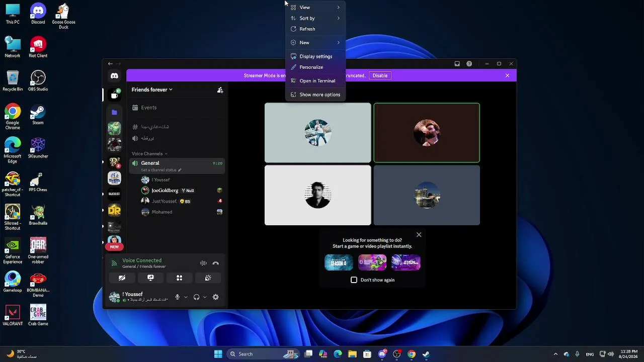
Task: Disable Streamer Mode button
Action: (380, 75)
